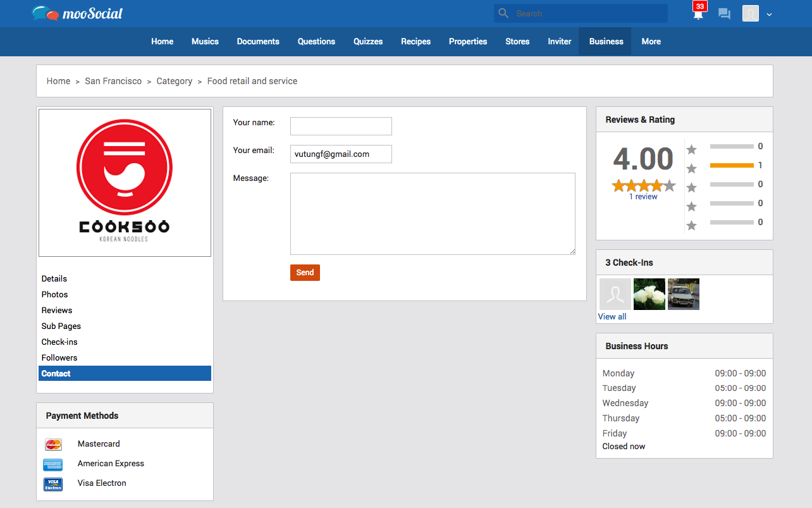Click the notification count badge 33
The width and height of the screenshot is (812, 508).
[x=699, y=6]
